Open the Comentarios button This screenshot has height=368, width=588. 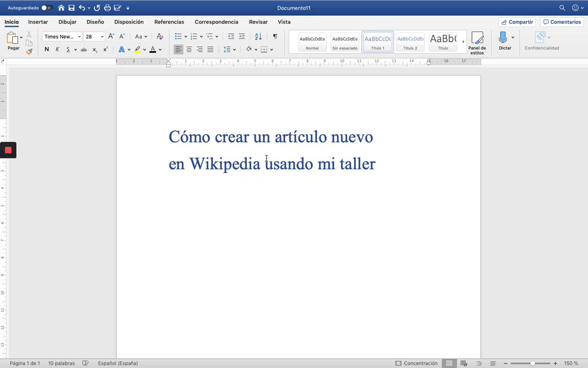(x=562, y=22)
